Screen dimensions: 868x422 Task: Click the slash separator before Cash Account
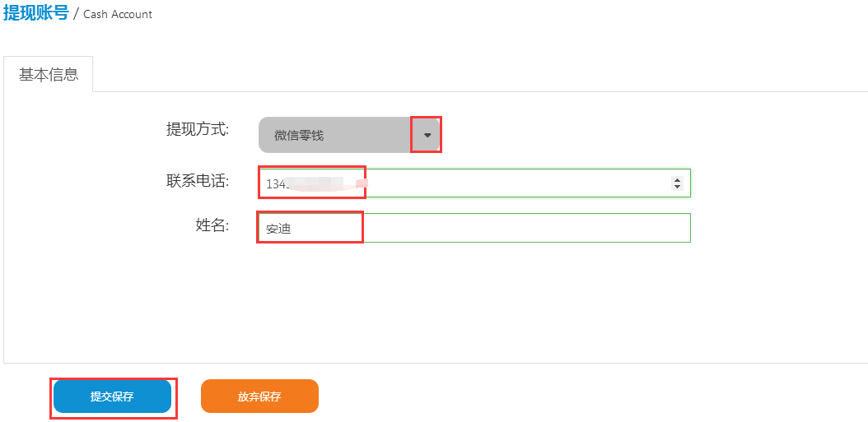[76, 14]
